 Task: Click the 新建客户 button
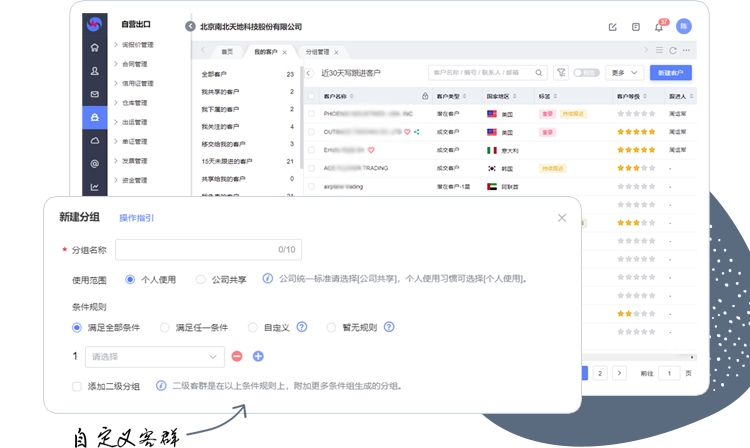670,73
